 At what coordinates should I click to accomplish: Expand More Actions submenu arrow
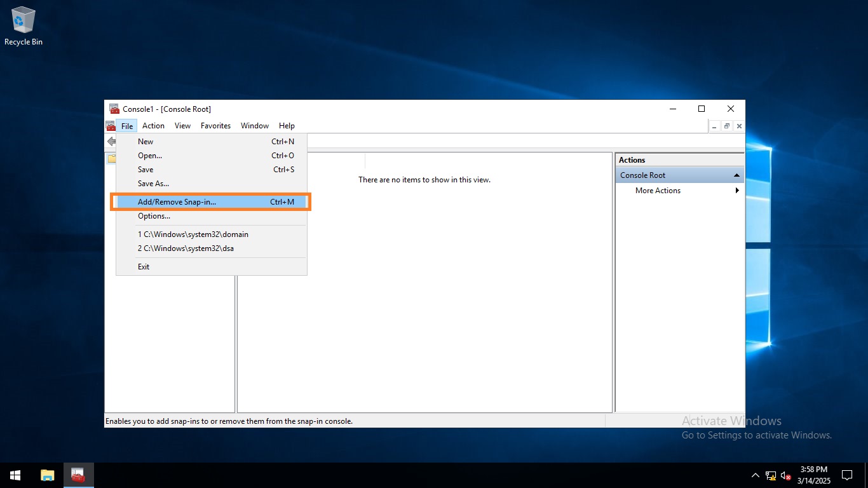737,191
